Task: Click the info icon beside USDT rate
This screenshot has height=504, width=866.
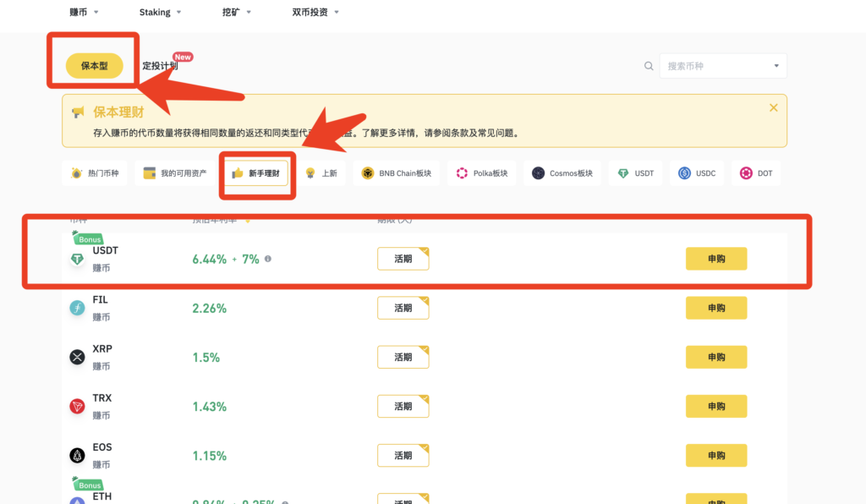Action: point(268,259)
